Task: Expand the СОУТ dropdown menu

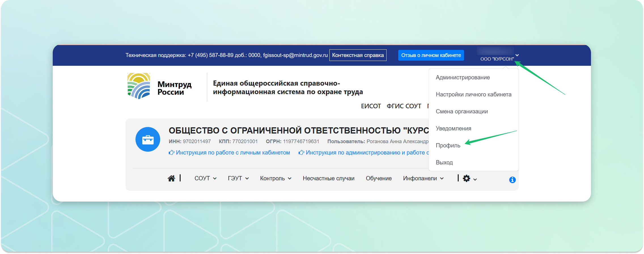Action: 205,178
